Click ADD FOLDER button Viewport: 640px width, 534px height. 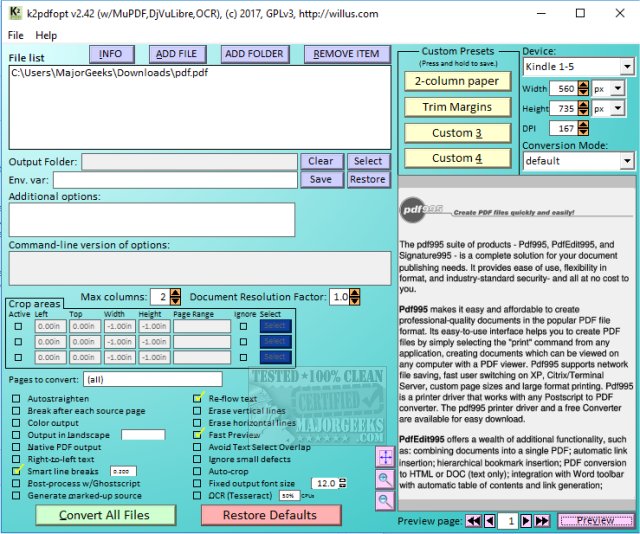pos(255,54)
